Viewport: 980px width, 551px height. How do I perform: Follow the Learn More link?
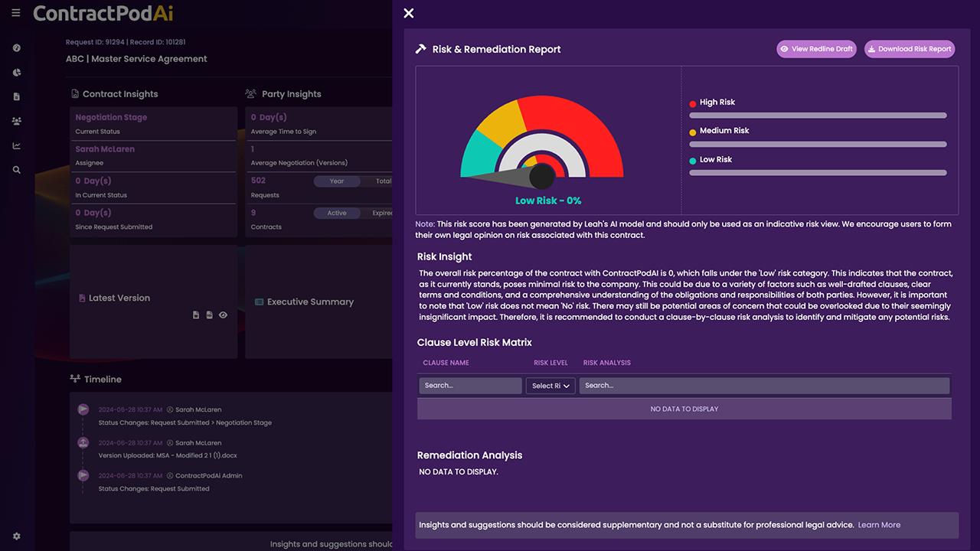879,525
